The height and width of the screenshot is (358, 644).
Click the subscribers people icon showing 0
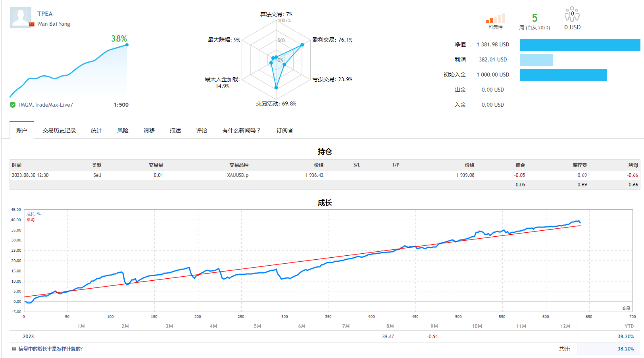coord(571,13)
